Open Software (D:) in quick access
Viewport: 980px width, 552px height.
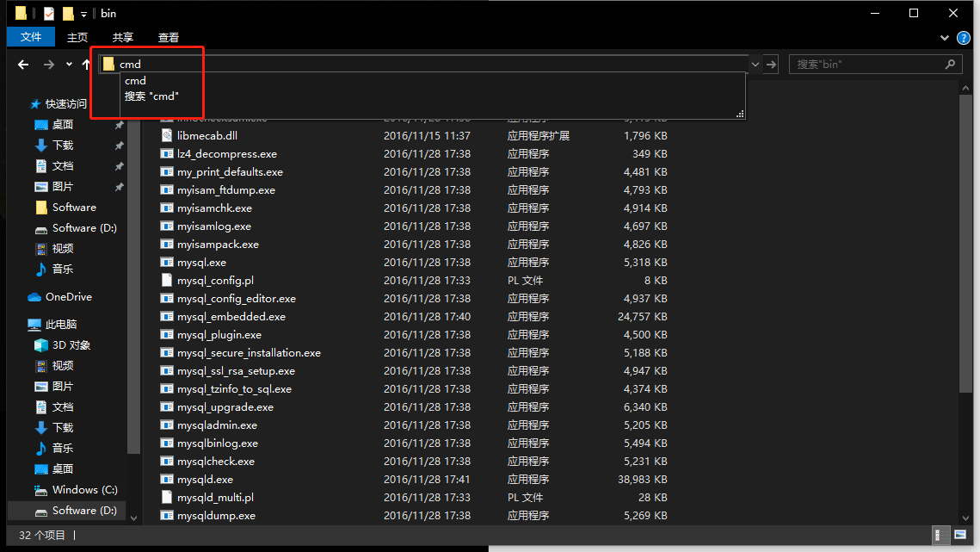[x=84, y=228]
